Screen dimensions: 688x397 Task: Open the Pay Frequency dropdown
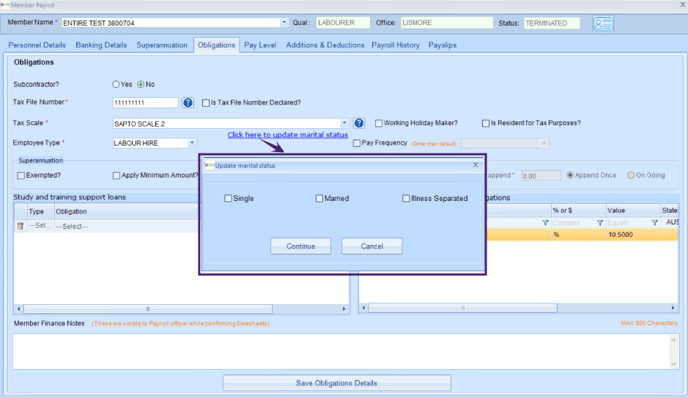[544, 143]
